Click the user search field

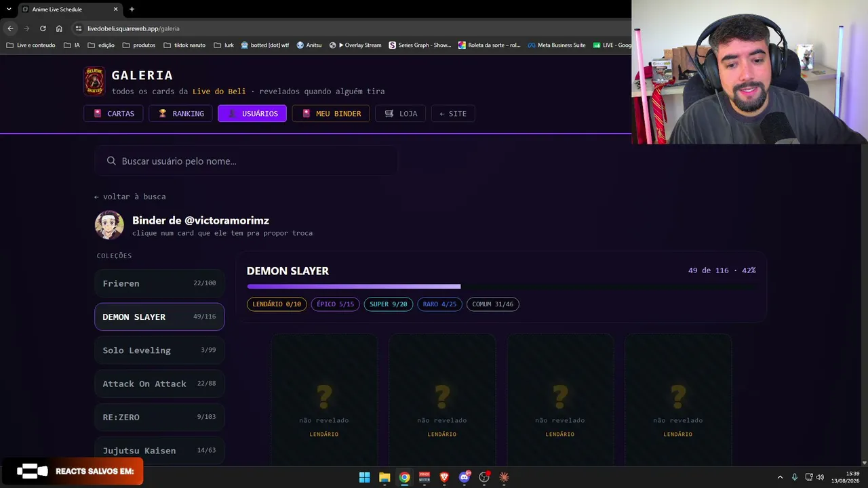[x=246, y=161]
